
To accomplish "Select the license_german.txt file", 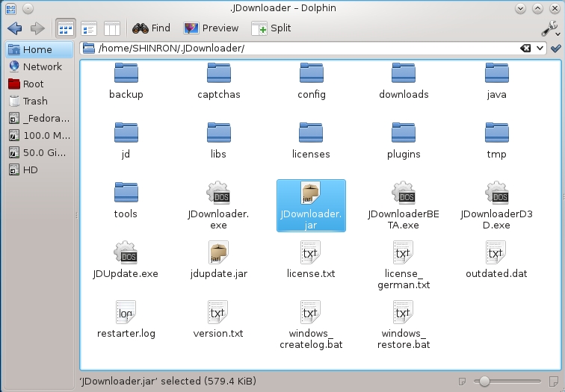I will point(404,266).
